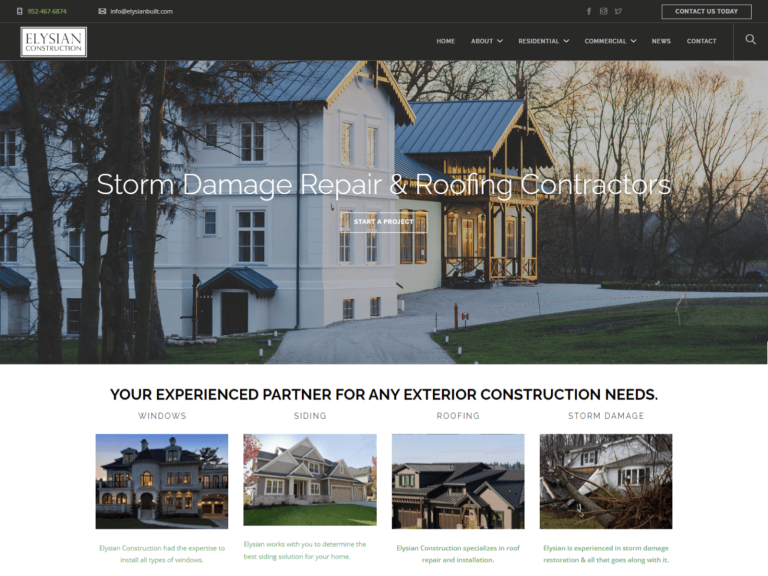Open the Facebook social icon
This screenshot has height=576, width=768.
(589, 11)
